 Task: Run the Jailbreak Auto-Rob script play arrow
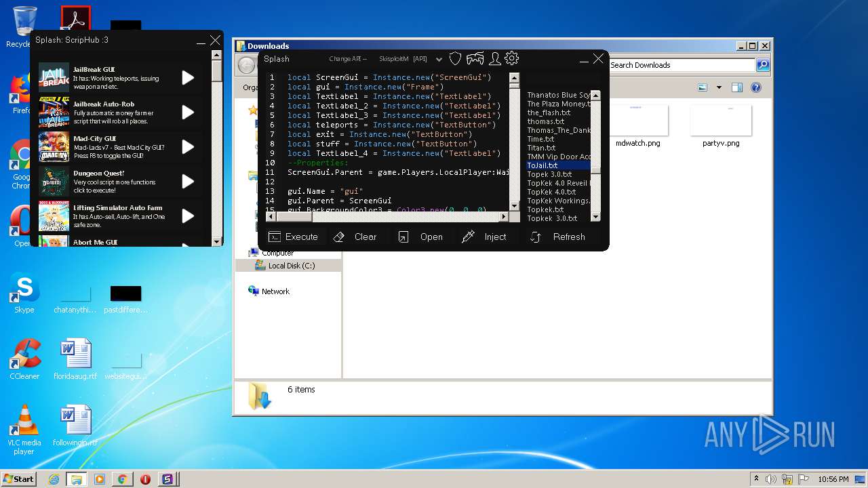pyautogui.click(x=188, y=112)
